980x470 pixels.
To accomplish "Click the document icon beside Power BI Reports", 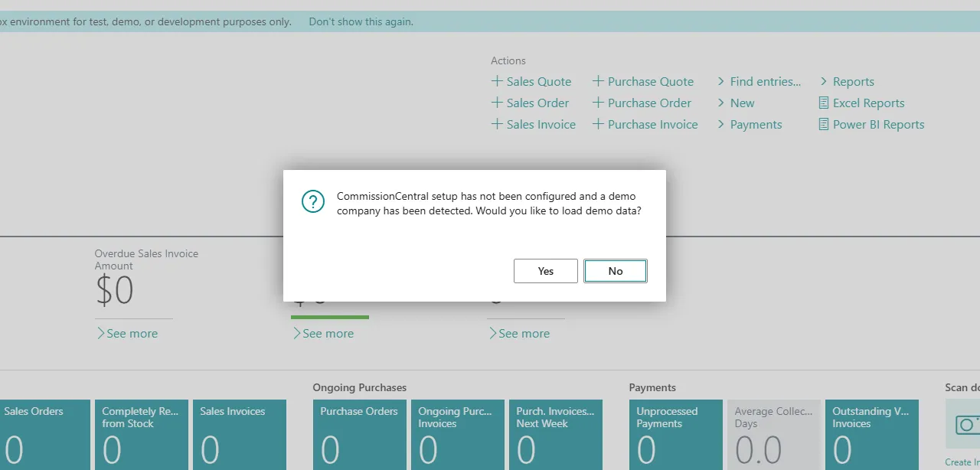I will pyautogui.click(x=824, y=124).
